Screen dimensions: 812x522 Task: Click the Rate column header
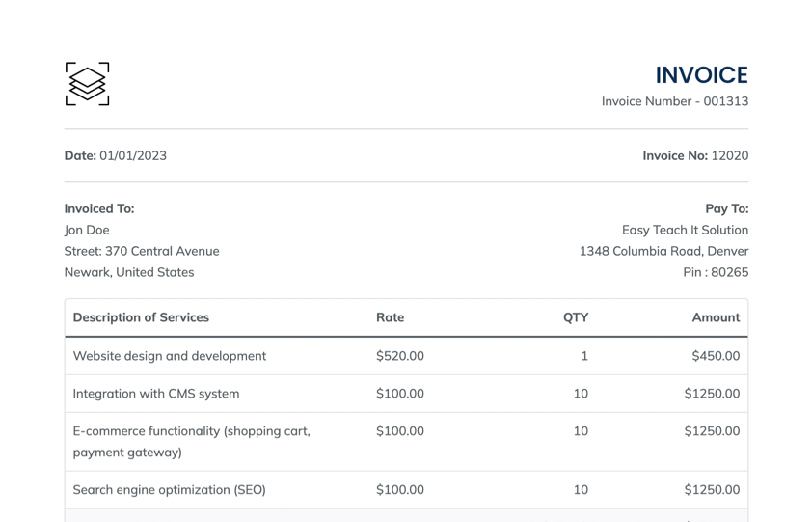coord(390,316)
